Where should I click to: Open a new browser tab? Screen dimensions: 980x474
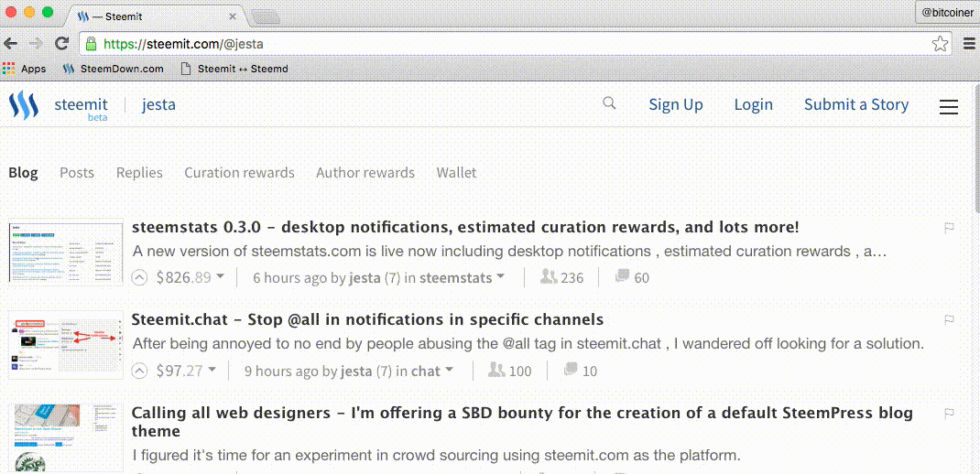(265, 16)
